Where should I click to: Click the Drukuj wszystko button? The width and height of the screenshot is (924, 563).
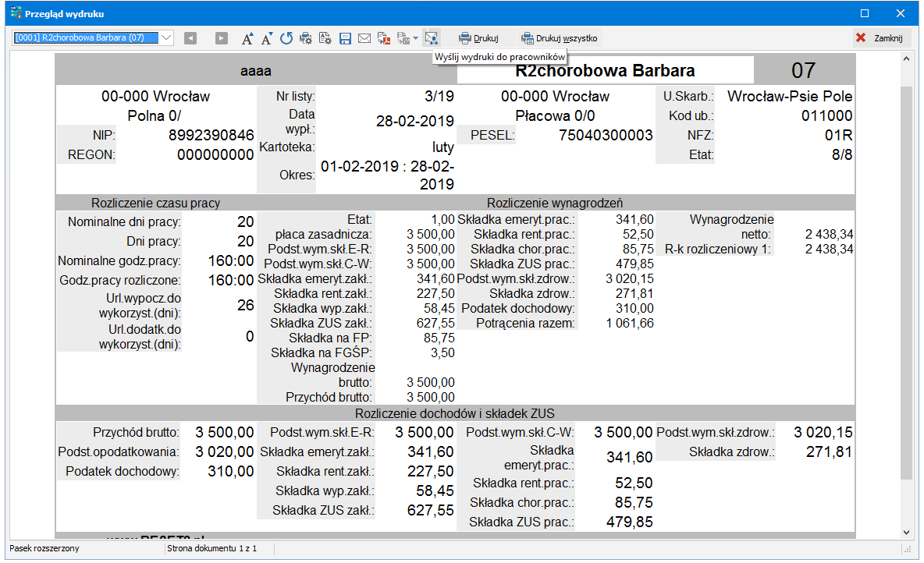pyautogui.click(x=560, y=37)
